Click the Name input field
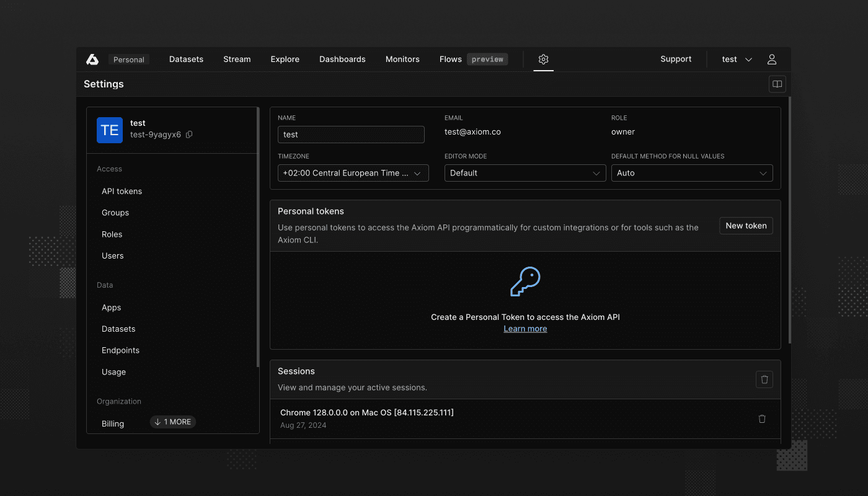Viewport: 868px width, 496px height. point(351,135)
